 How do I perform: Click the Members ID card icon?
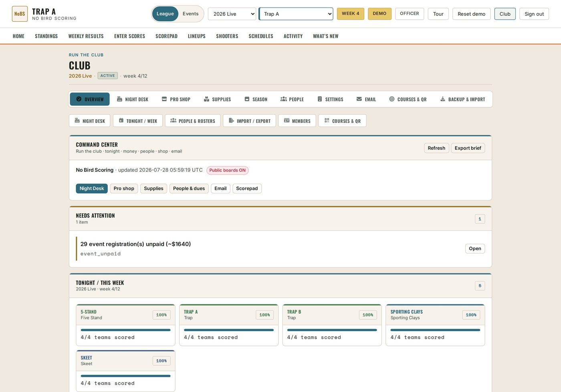[287, 121]
